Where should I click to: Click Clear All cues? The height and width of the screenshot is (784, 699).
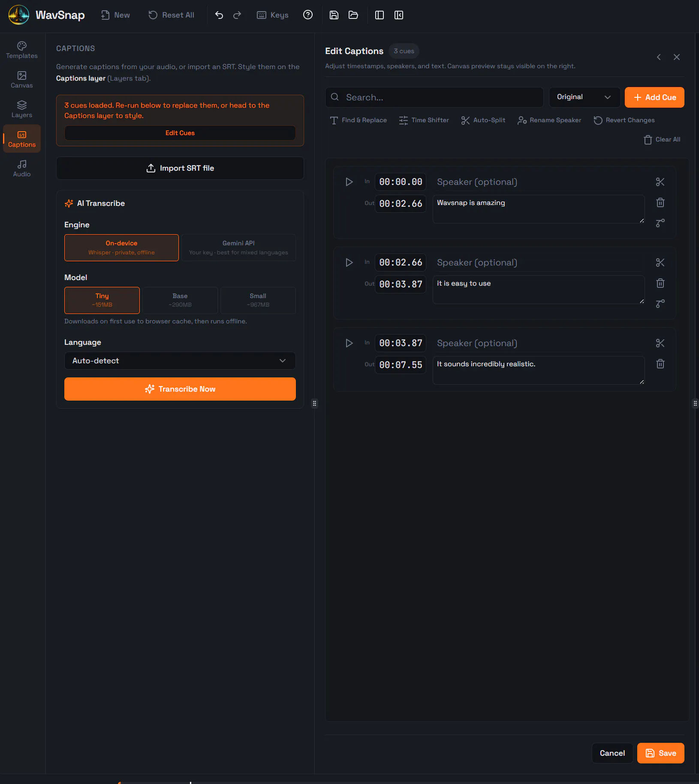click(x=662, y=139)
